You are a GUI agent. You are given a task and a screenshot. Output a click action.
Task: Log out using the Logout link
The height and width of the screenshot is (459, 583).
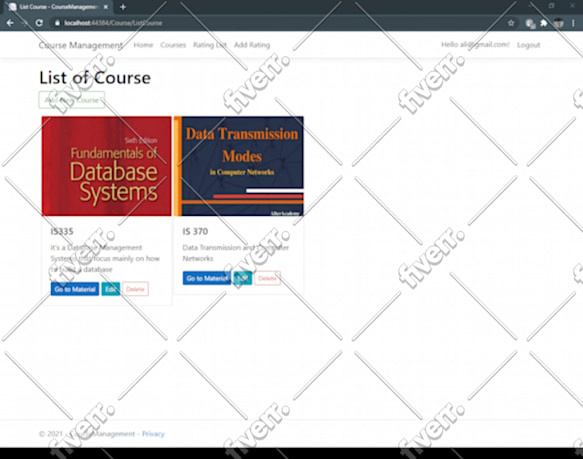click(x=528, y=45)
